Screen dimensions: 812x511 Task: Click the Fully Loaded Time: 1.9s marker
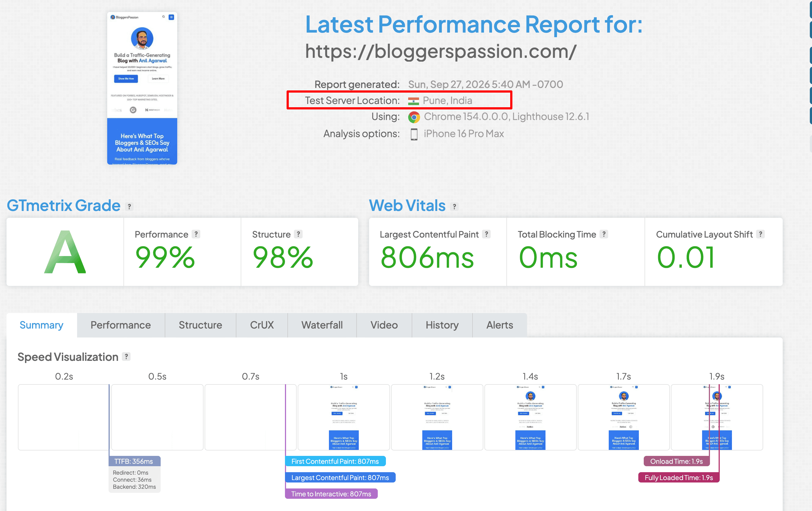[679, 478]
